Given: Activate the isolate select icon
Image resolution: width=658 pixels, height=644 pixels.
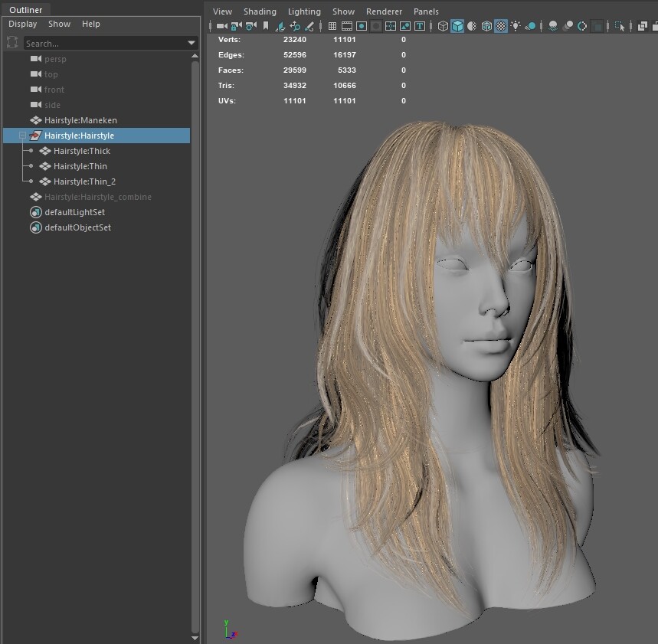Looking at the screenshot, I should point(619,26).
